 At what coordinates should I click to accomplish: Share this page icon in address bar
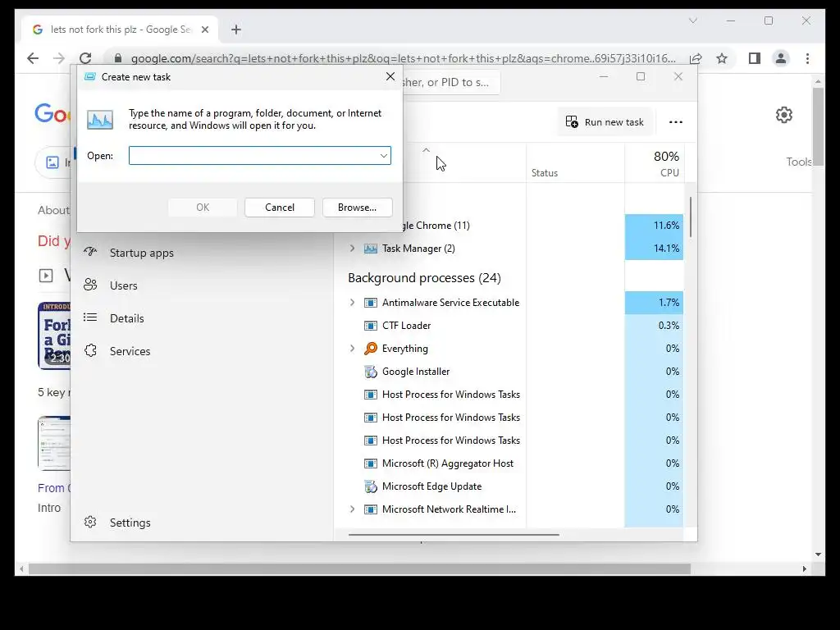(696, 58)
